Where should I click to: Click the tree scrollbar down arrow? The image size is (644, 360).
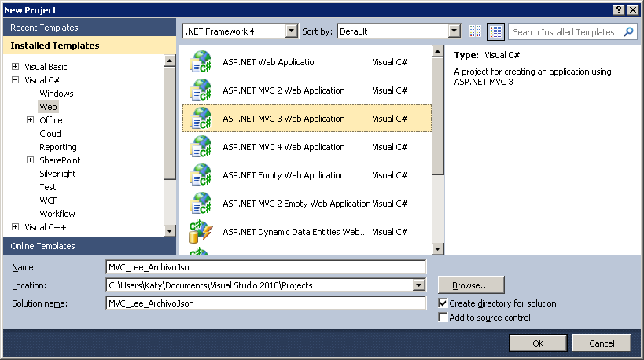pos(169,230)
